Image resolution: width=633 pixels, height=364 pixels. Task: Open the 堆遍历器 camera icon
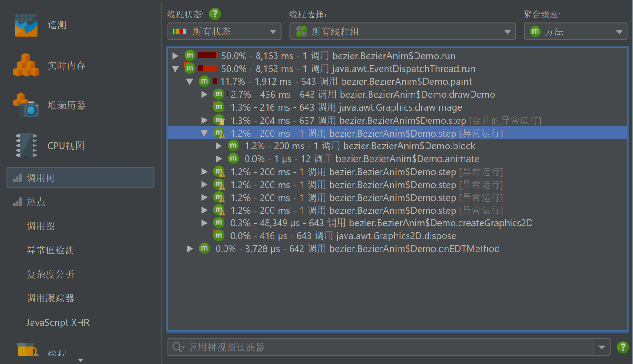(x=26, y=105)
